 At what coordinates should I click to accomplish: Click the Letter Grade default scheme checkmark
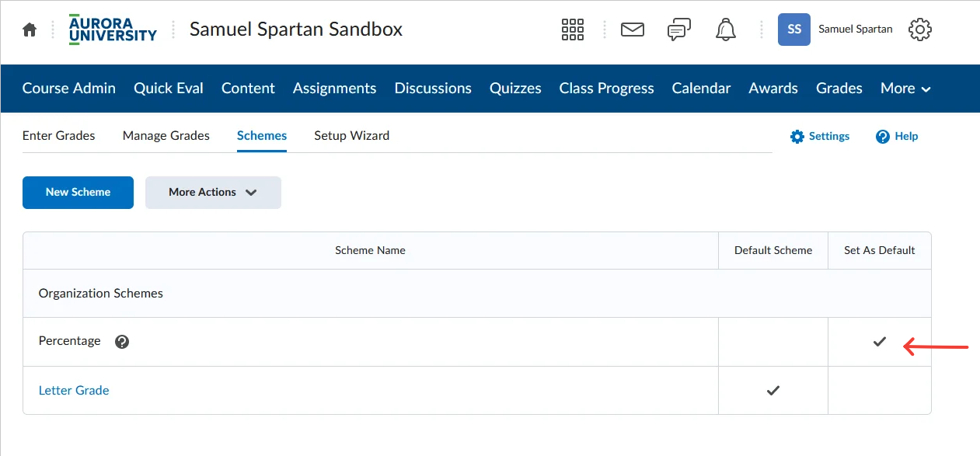(x=773, y=391)
